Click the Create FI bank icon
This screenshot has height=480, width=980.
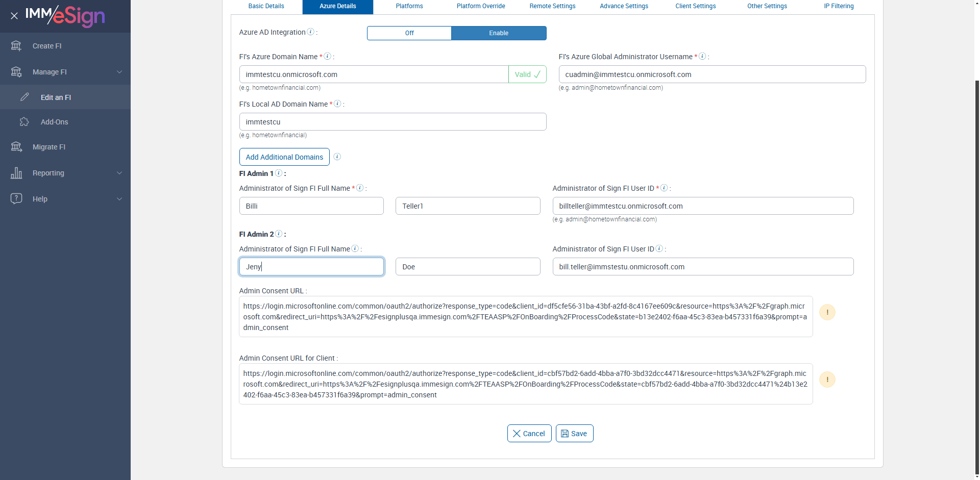(16, 46)
